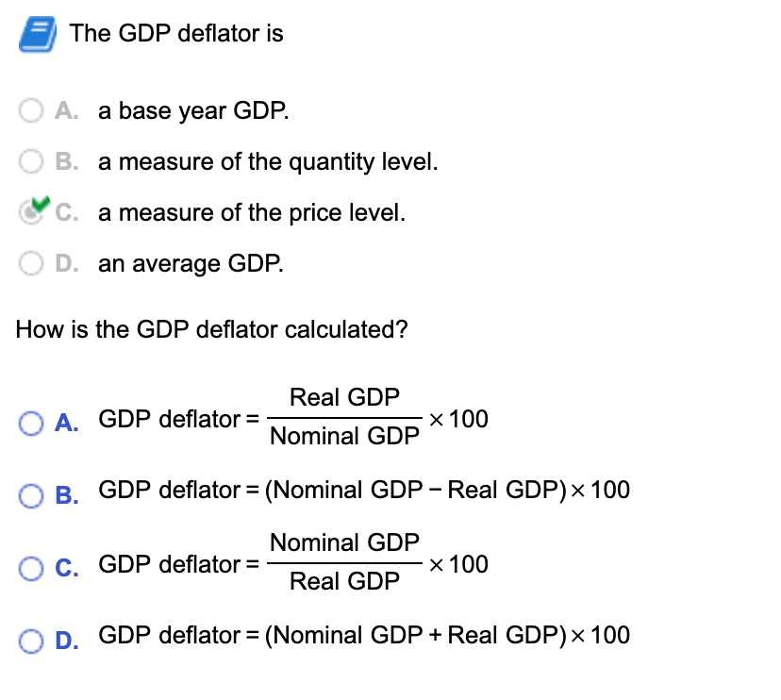Choose radio B for Nominal GDP minus Real GDP
Image resolution: width=781 pixels, height=700 pixels.
31,495
